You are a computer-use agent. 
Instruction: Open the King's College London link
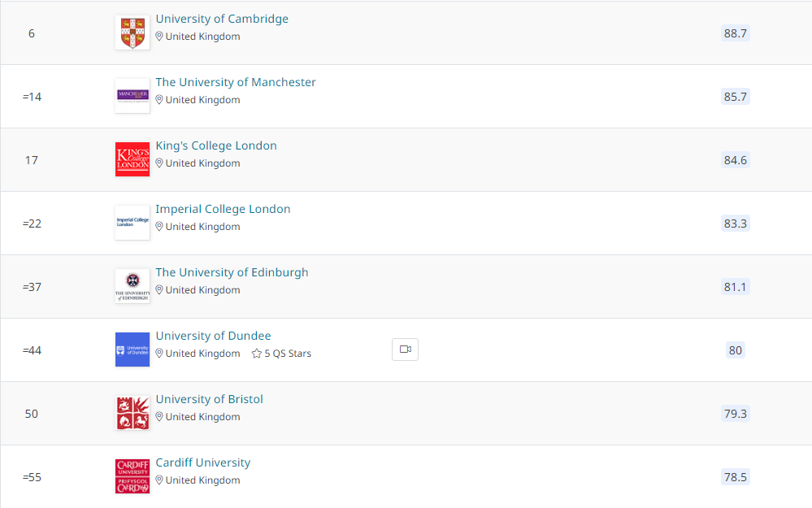coord(216,145)
